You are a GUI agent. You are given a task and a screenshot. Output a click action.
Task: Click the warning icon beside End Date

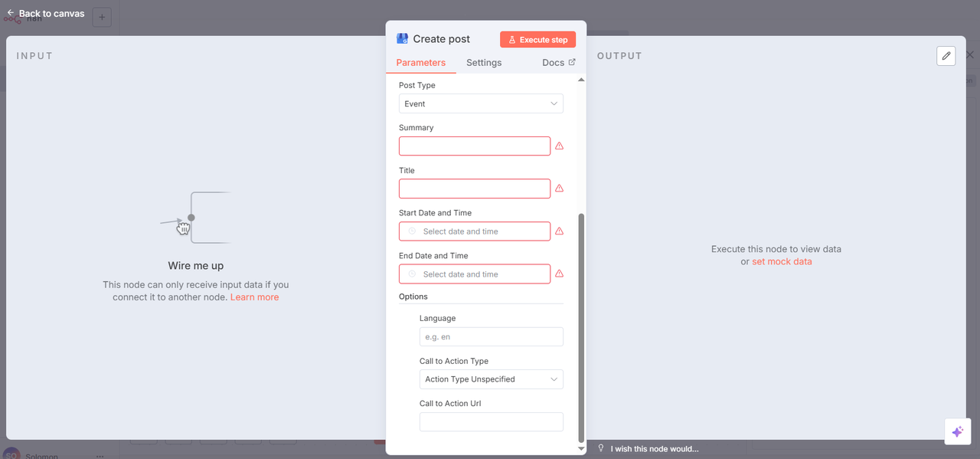[559, 274]
